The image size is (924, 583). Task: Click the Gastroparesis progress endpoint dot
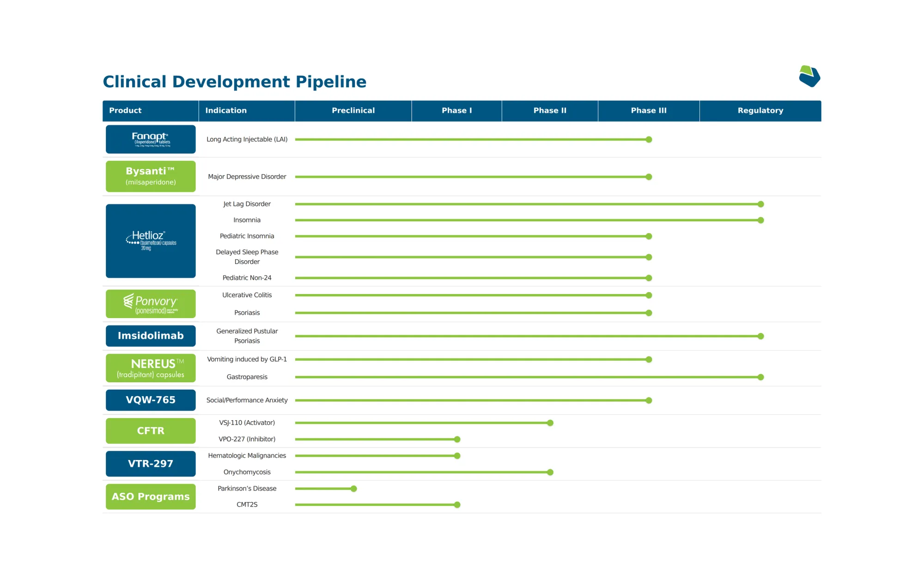(x=760, y=377)
